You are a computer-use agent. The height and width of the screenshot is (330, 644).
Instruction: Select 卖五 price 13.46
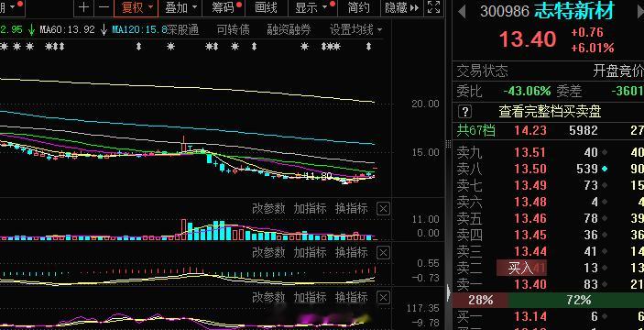(x=530, y=218)
